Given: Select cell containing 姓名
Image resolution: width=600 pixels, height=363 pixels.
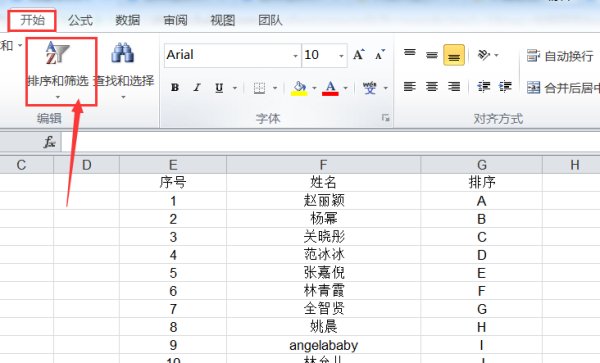Looking at the screenshot, I should tap(323, 182).
